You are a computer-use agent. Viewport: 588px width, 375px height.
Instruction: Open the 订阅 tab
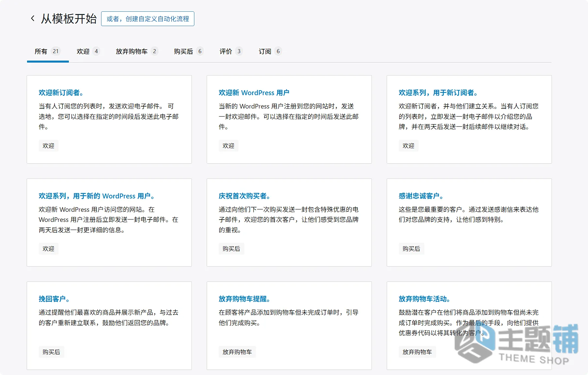click(x=270, y=51)
